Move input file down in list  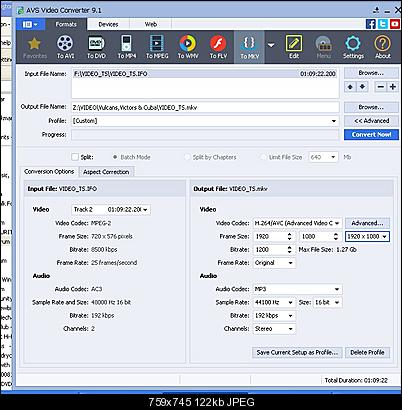[x=362, y=87]
